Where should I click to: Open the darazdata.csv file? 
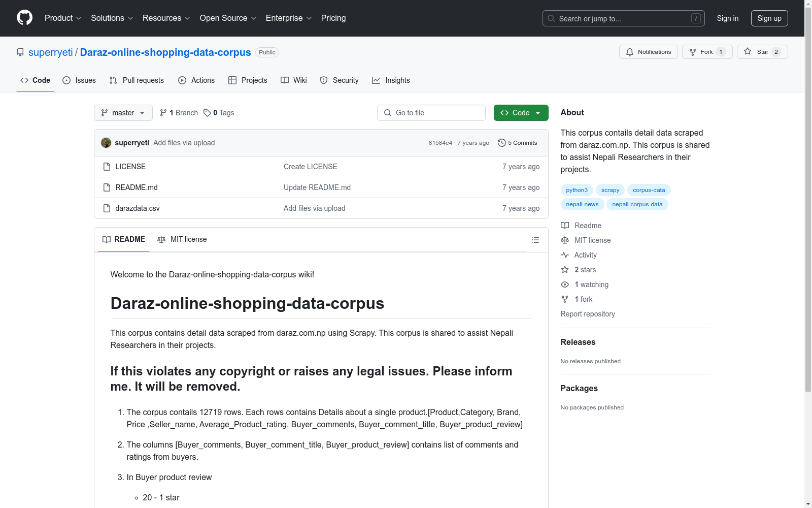(138, 208)
